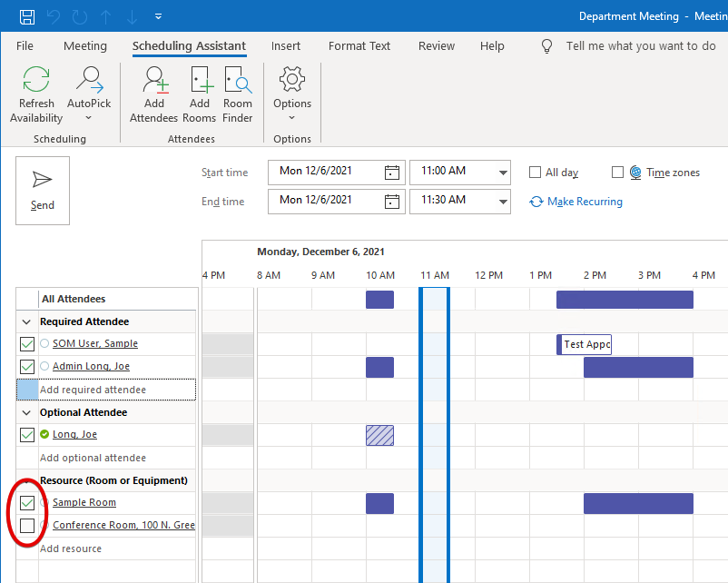
Task: Uncheck the Sample Room resource checkbox
Action: coord(27,503)
